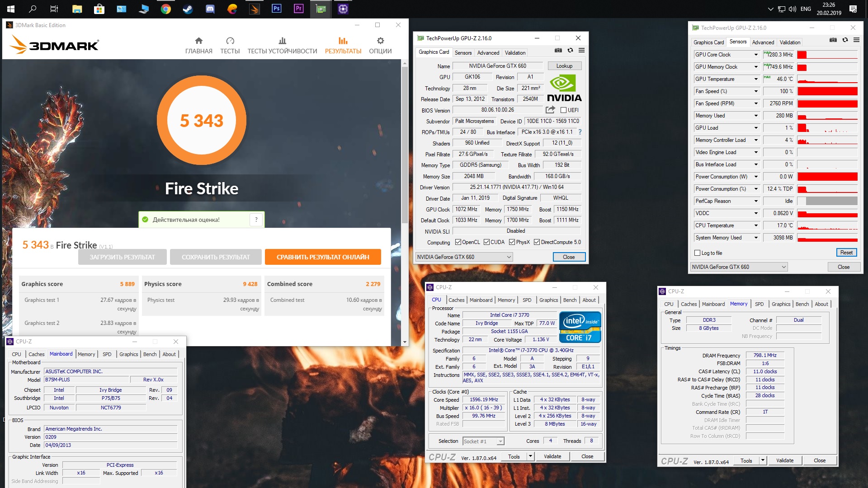
Task: Click the GPU Core Clock sensor graph
Action: [x=827, y=55]
